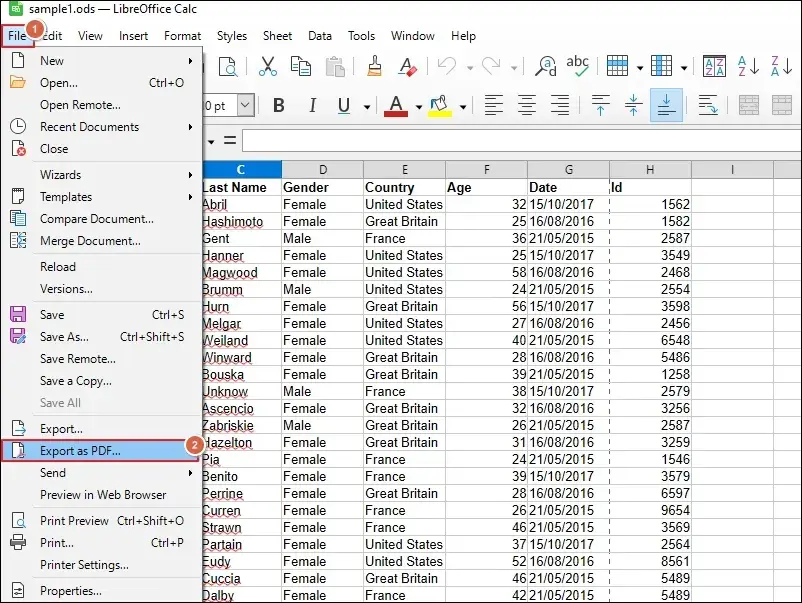
Task: Click the Clear Direct Formatting icon
Action: 408,66
